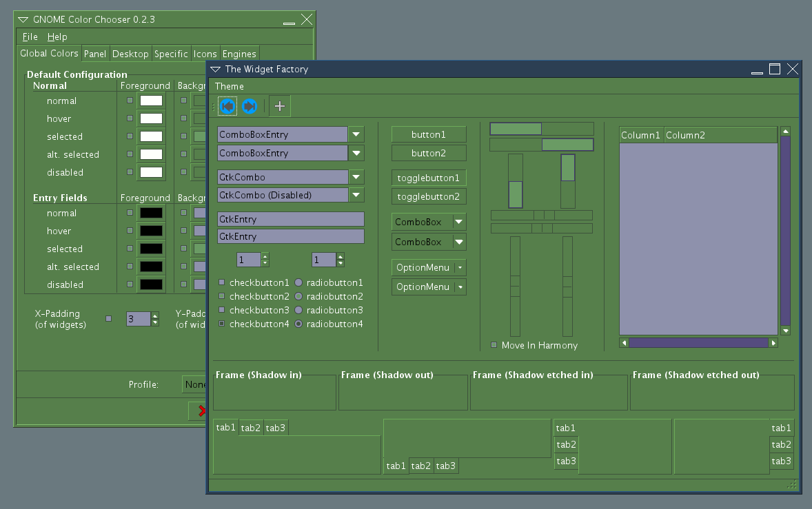
Task: Click the blue forward arrow toolbar icon
Action: pos(249,106)
